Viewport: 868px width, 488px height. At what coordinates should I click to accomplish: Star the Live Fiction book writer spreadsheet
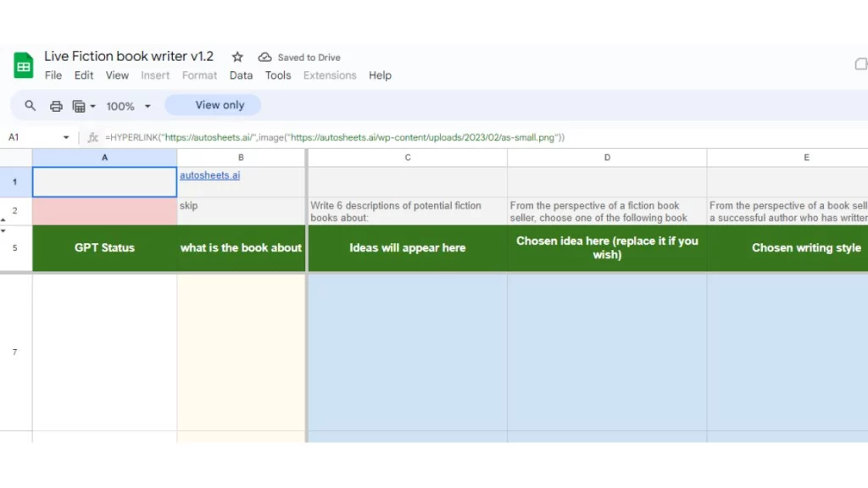pyautogui.click(x=237, y=56)
